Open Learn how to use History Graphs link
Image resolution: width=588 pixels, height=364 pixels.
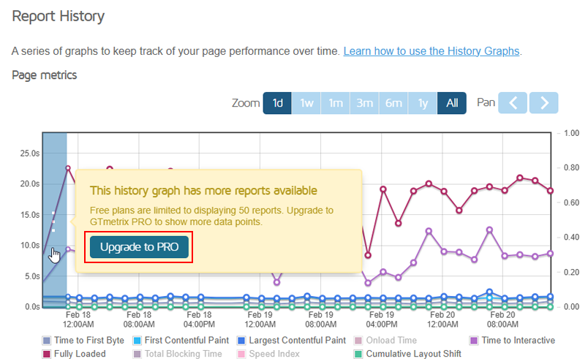click(x=431, y=51)
